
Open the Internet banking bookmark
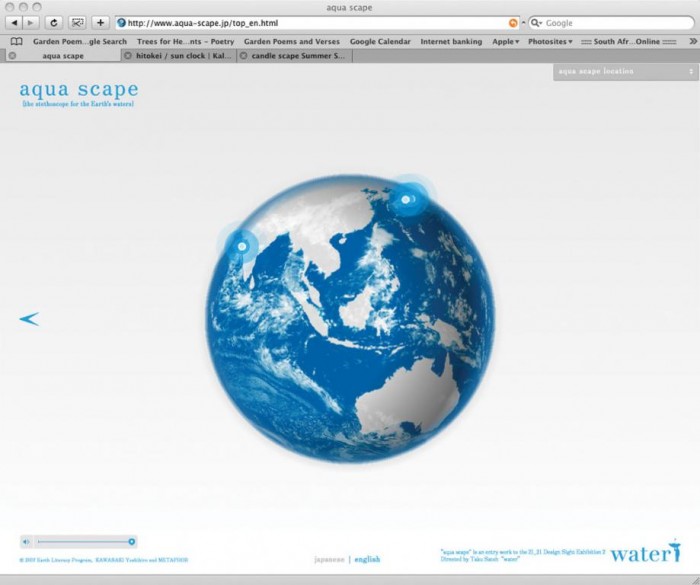coord(451,42)
